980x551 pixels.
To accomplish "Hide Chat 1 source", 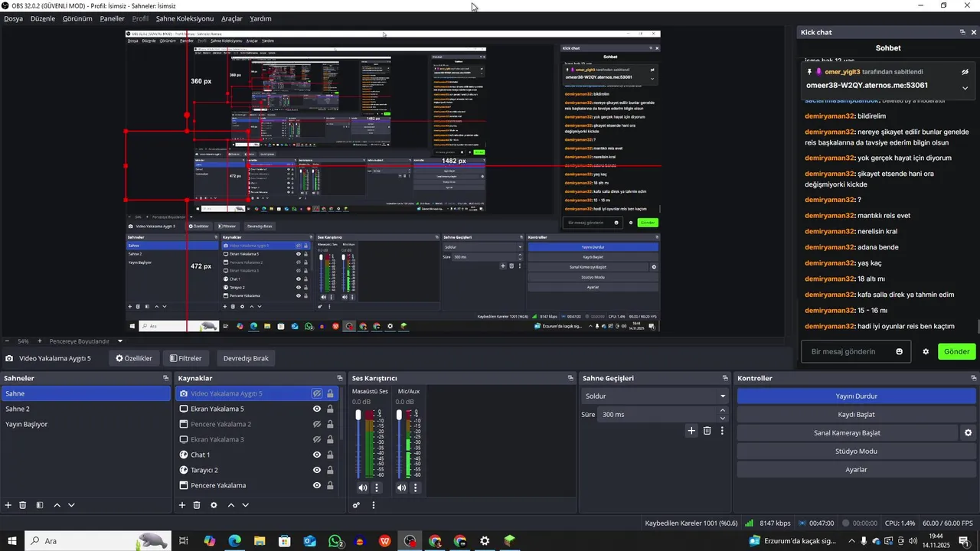I will [317, 455].
